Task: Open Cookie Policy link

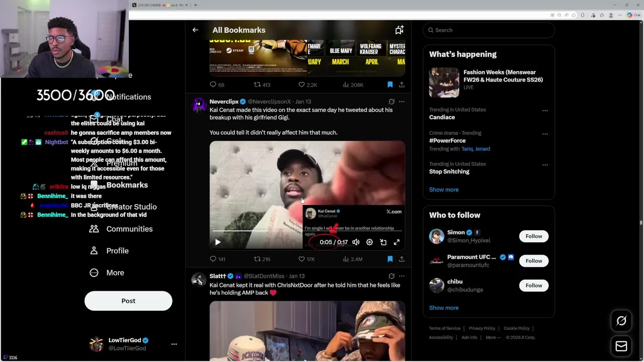Action: (517, 328)
